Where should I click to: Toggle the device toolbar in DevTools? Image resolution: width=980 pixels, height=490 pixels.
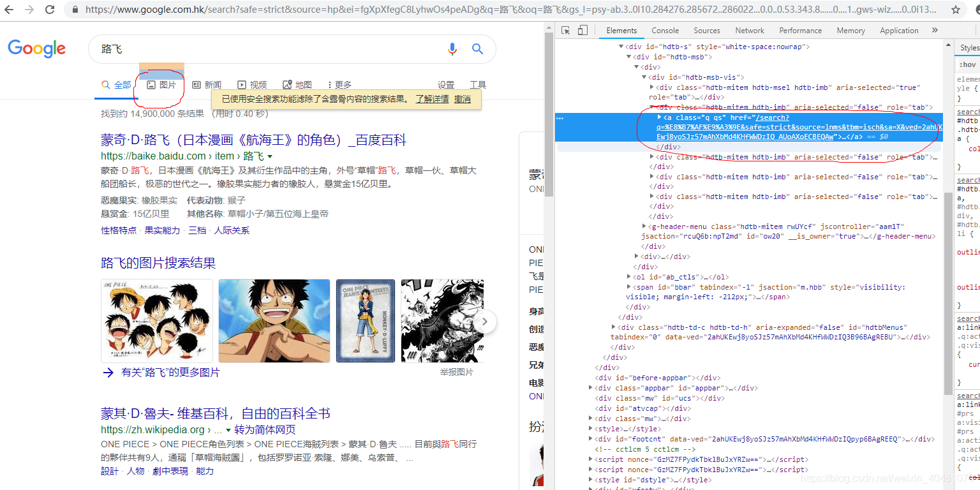tap(581, 30)
